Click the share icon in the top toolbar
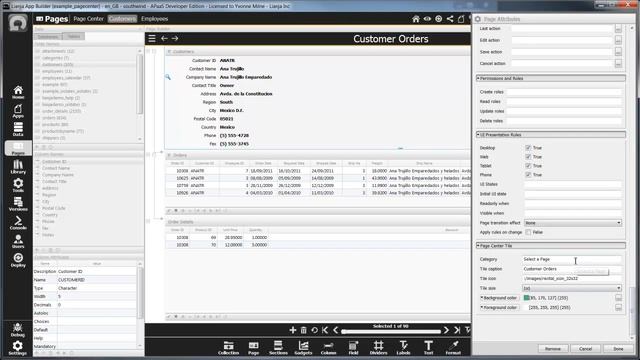The height and width of the screenshot is (360, 640). point(450,19)
